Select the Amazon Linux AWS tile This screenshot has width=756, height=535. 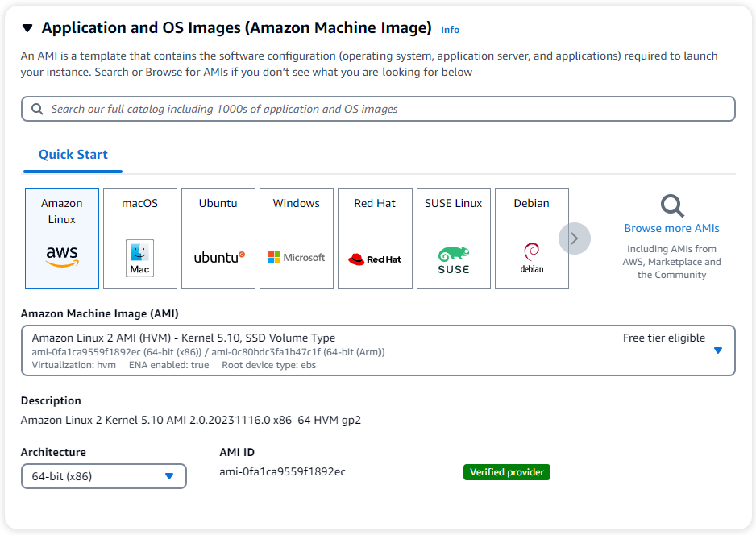(62, 238)
